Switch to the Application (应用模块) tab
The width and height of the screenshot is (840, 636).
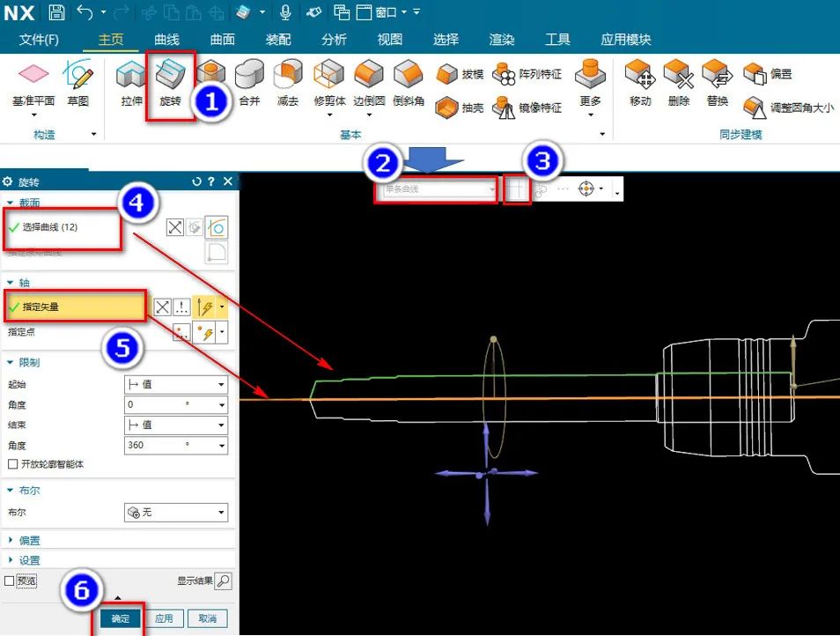coord(626,39)
